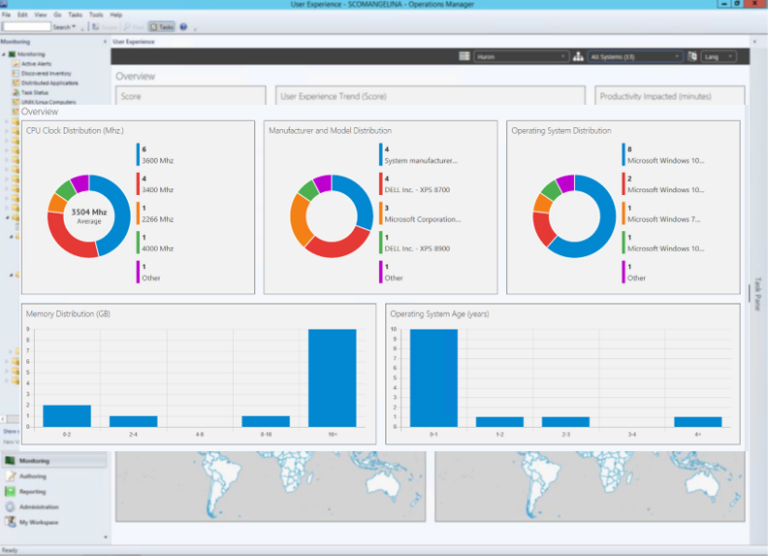This screenshot has width=768, height=556.
Task: Click the Operations Manager title bar app icon
Action: coord(3,4)
